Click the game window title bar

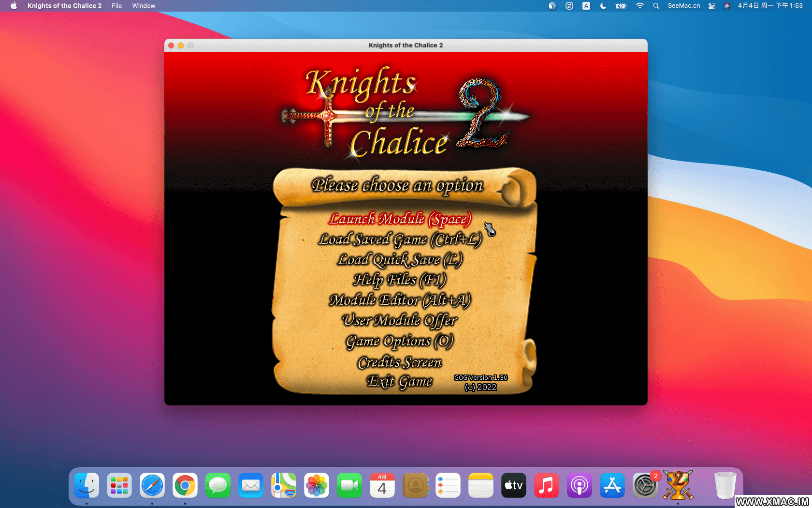(x=406, y=45)
